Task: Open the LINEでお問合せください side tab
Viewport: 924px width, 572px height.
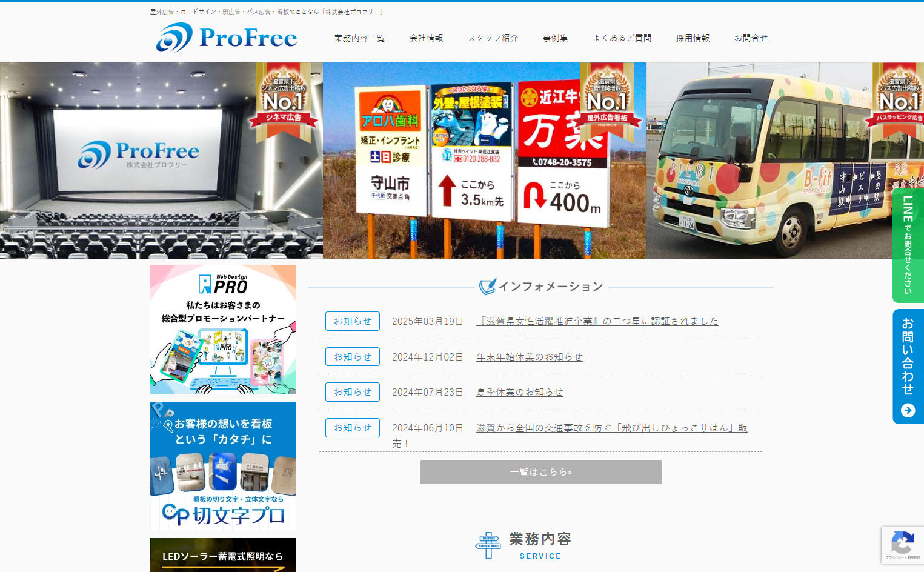Action: point(908,245)
